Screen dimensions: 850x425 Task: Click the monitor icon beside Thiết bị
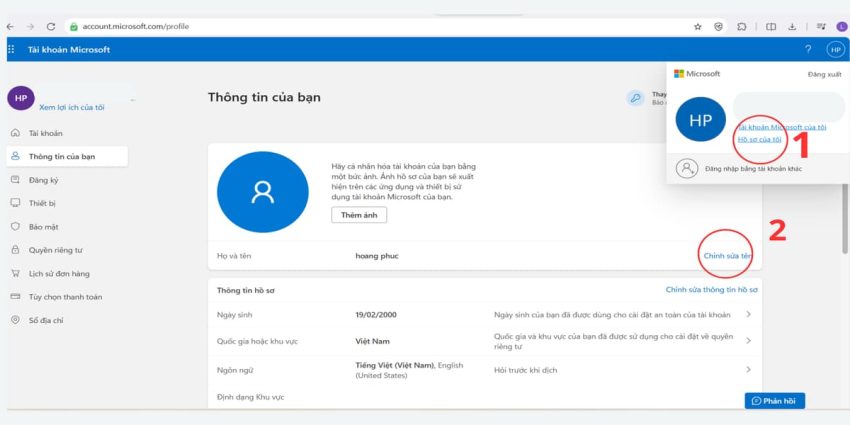[16, 203]
